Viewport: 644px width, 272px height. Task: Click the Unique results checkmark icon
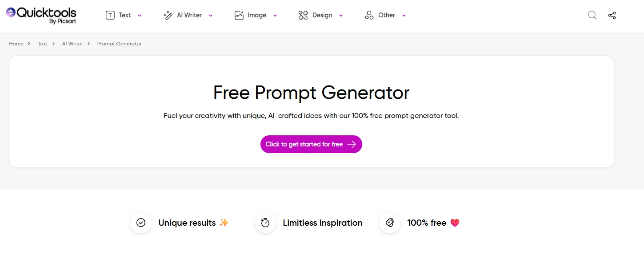141,223
